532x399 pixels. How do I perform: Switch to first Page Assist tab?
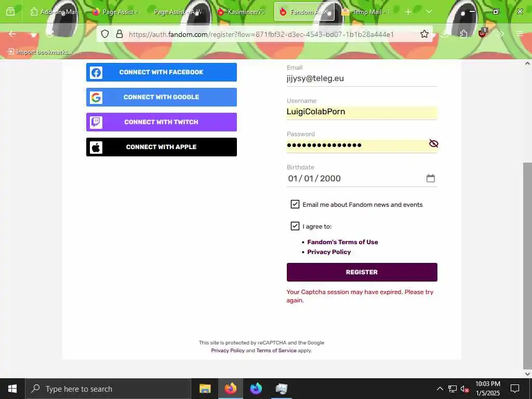coord(115,12)
